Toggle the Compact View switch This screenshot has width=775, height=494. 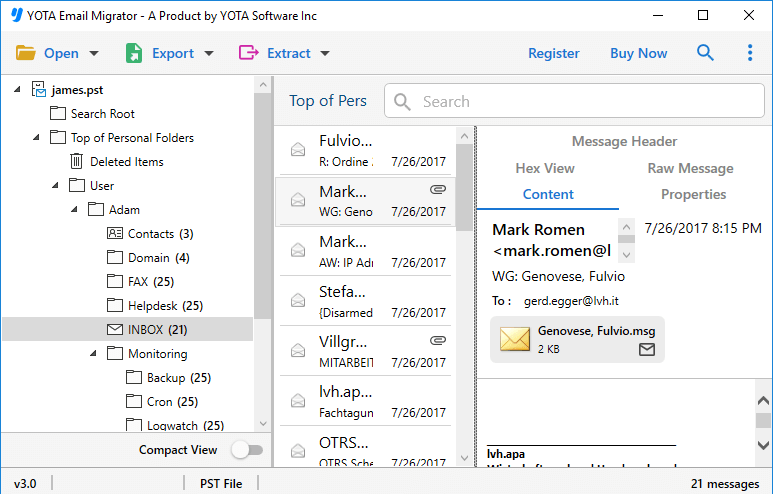246,450
